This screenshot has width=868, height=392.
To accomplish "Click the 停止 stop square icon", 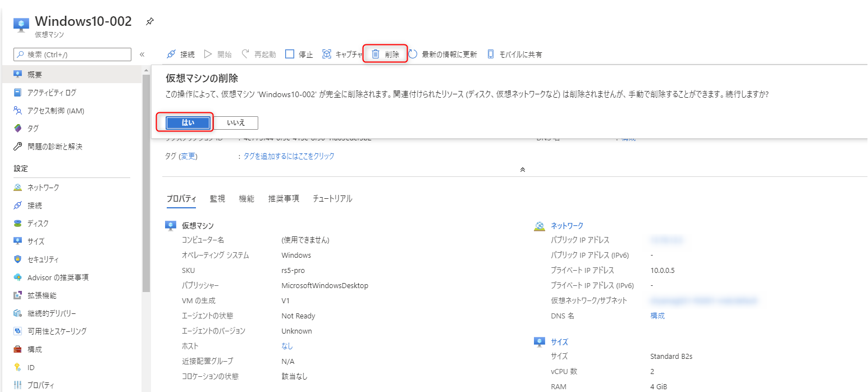I will (290, 54).
